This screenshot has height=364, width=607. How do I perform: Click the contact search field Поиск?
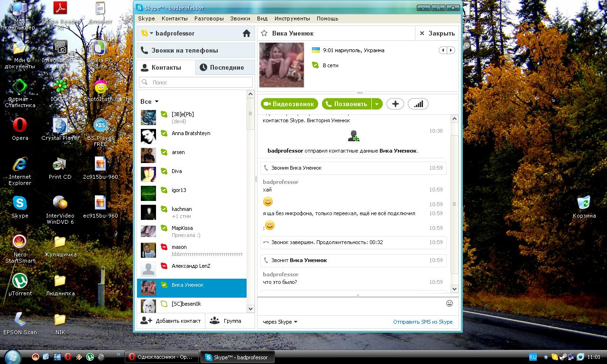coord(196,82)
